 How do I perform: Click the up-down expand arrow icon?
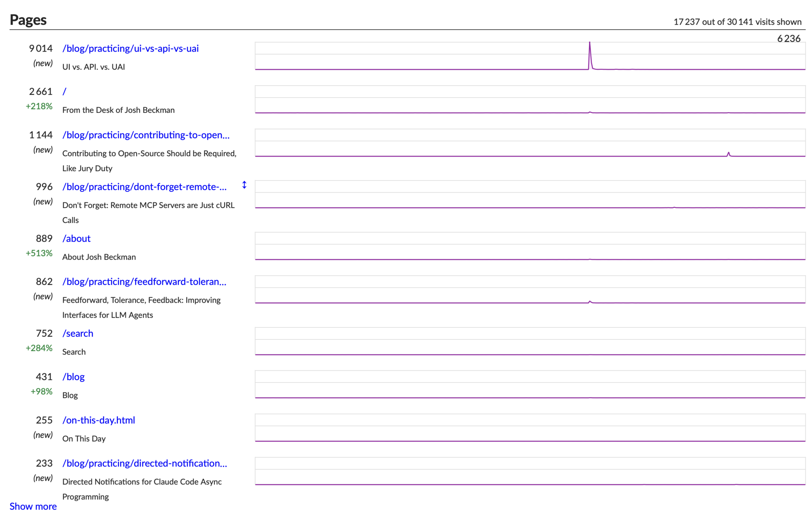(x=244, y=185)
